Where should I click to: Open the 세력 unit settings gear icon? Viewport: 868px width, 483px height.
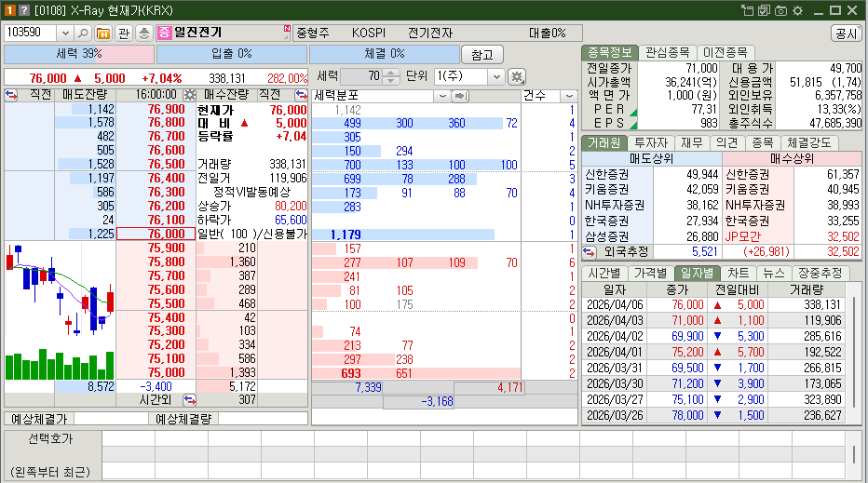517,77
